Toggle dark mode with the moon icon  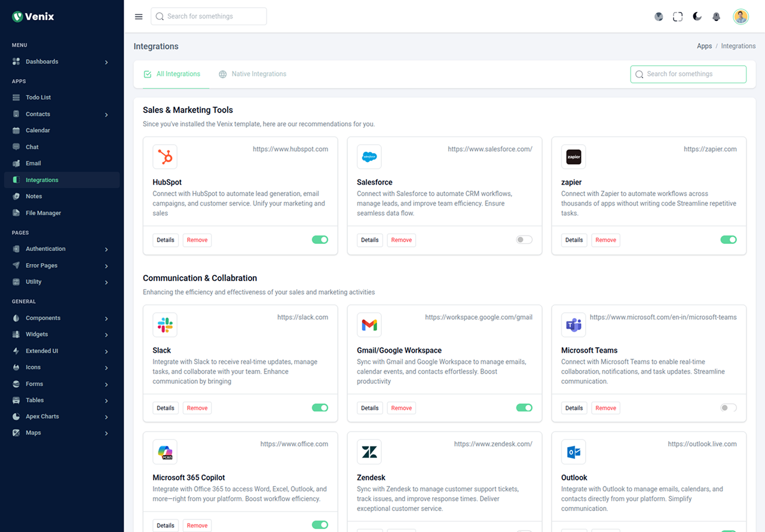pyautogui.click(x=697, y=17)
